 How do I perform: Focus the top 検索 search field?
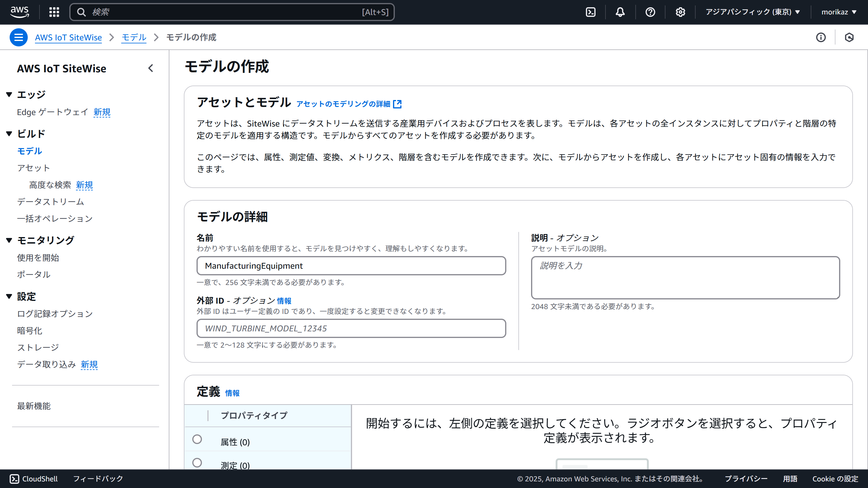pos(232,12)
